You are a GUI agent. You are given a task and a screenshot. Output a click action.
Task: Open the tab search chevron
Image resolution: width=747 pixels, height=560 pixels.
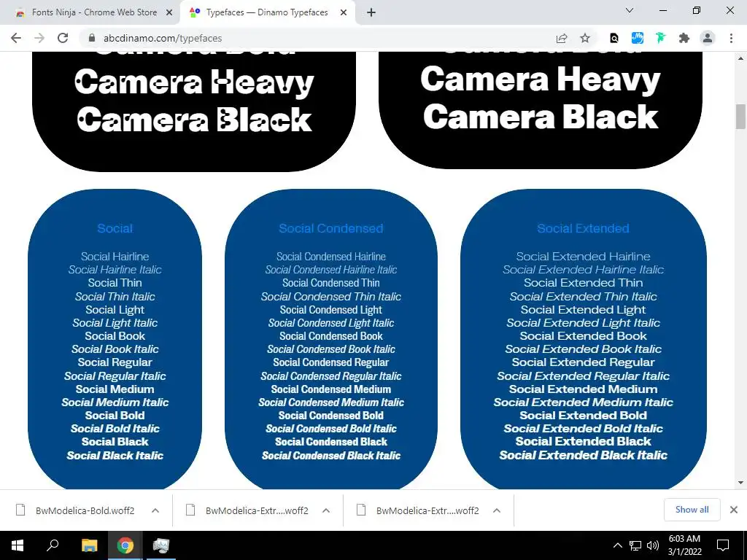click(x=630, y=10)
